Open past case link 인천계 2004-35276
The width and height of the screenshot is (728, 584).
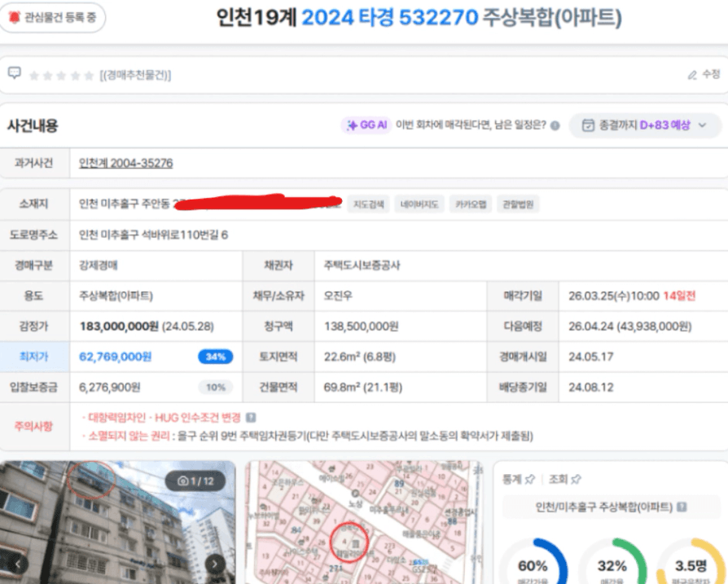[x=125, y=164]
